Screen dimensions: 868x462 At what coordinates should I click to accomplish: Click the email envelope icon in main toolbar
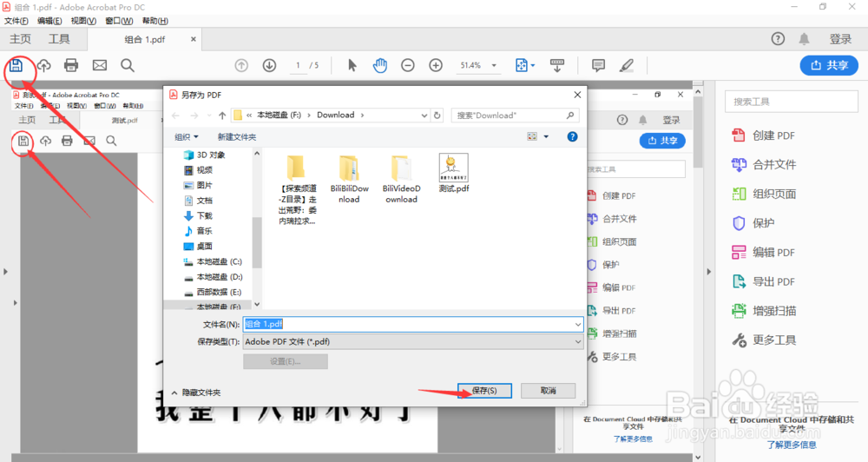click(x=100, y=65)
